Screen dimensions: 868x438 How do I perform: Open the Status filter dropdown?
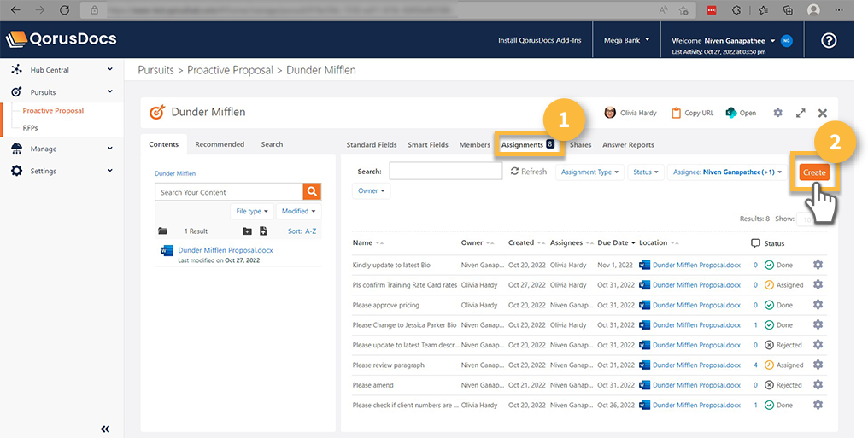645,172
